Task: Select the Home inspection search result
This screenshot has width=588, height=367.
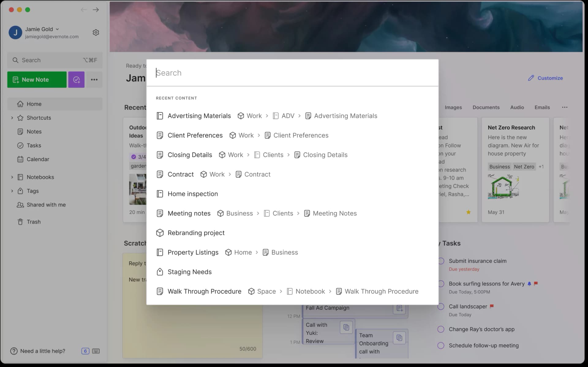Action: [193, 194]
